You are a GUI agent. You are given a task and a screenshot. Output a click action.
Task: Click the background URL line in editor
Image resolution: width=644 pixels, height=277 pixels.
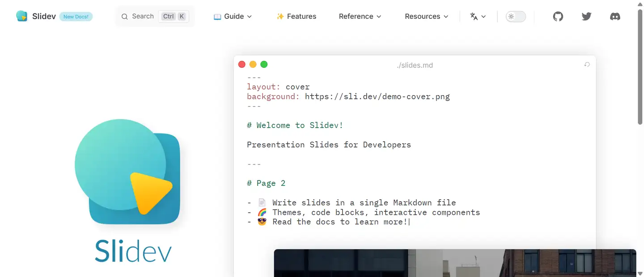coord(348,97)
